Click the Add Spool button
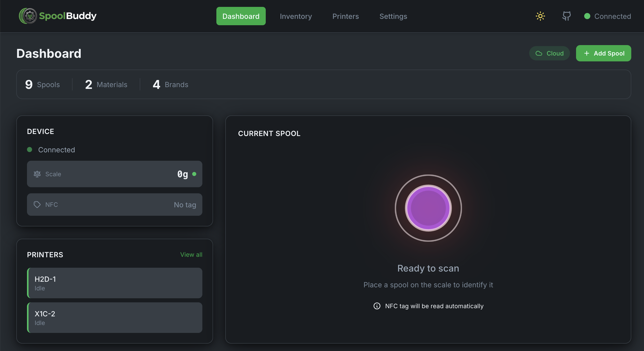Image resolution: width=644 pixels, height=351 pixels. pos(604,53)
